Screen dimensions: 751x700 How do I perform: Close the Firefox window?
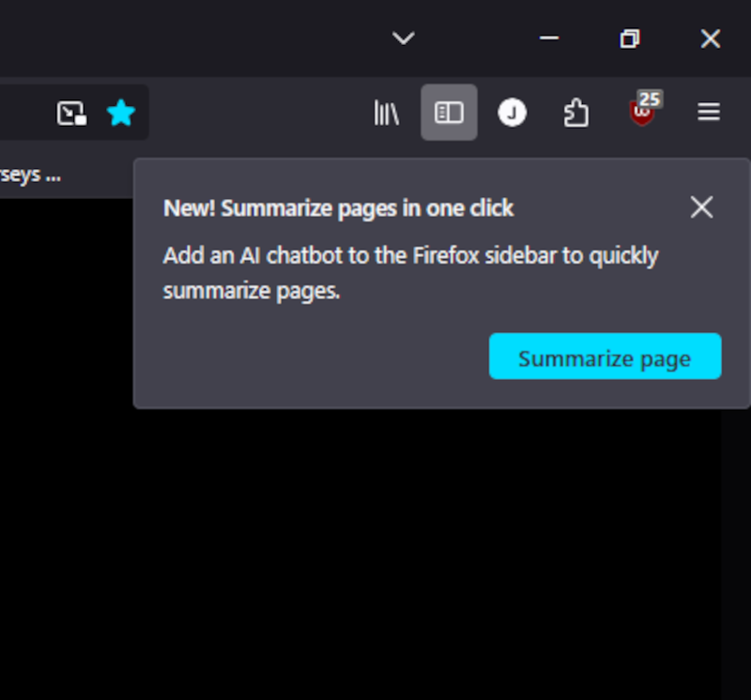711,38
